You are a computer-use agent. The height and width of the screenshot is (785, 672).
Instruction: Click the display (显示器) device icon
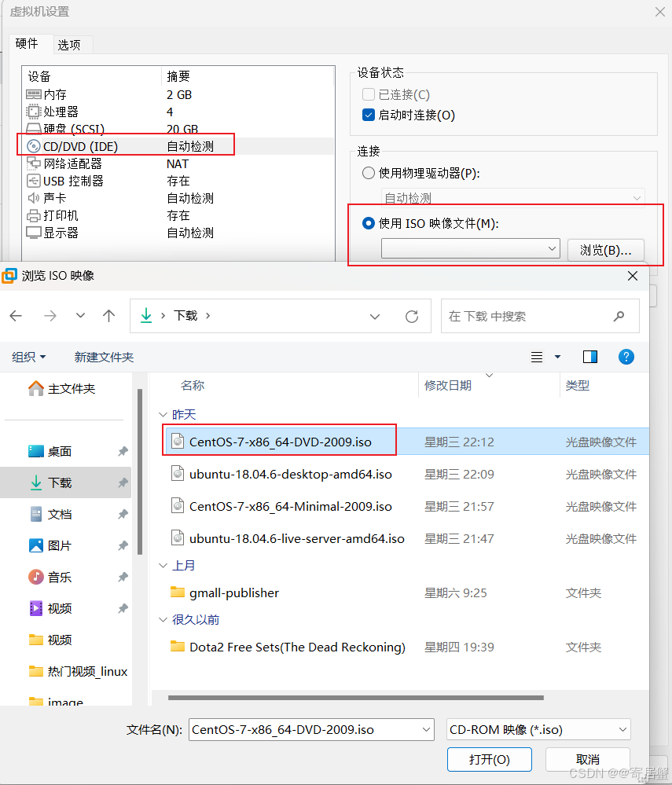click(34, 233)
